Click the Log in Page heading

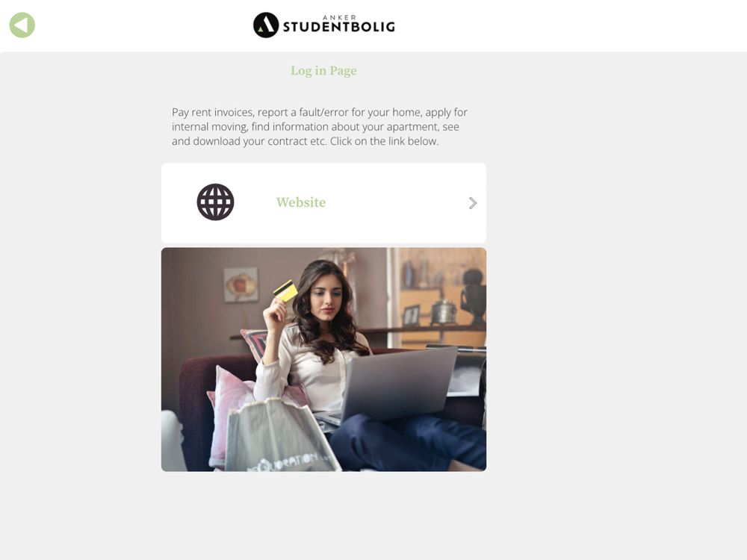(x=323, y=70)
